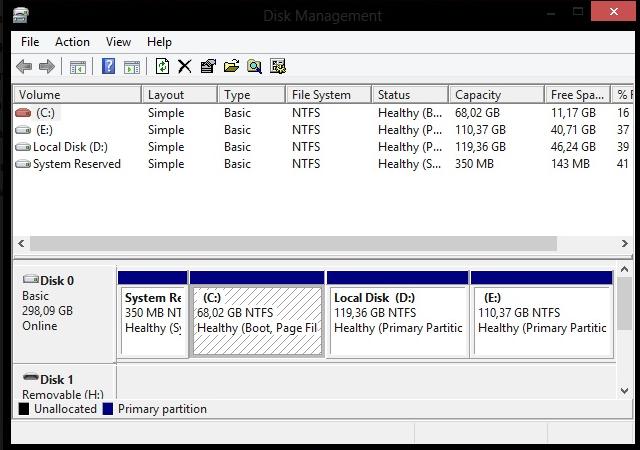
Task: Click the Disk 1 Removable (H:) label
Action: tap(64, 382)
